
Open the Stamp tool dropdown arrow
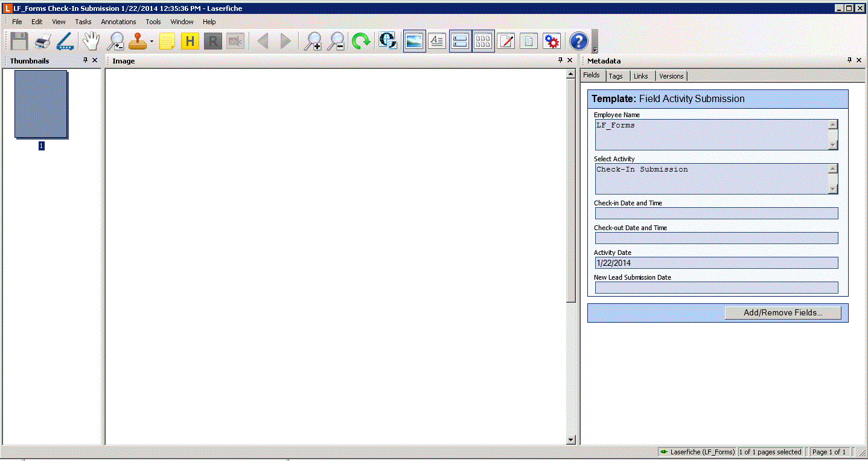click(x=152, y=42)
